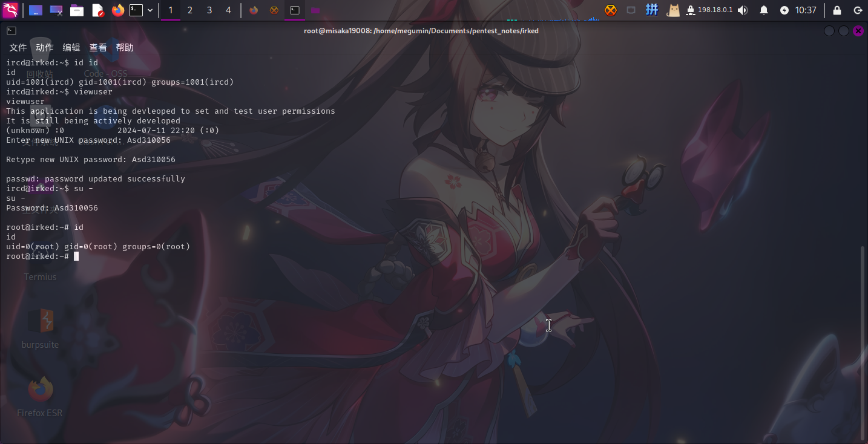Viewport: 868px width, 444px height.
Task: Switch to workspace 2
Action: click(190, 10)
